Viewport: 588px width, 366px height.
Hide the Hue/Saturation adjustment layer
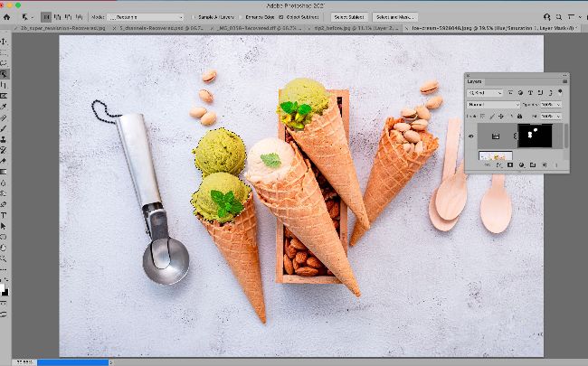click(470, 136)
